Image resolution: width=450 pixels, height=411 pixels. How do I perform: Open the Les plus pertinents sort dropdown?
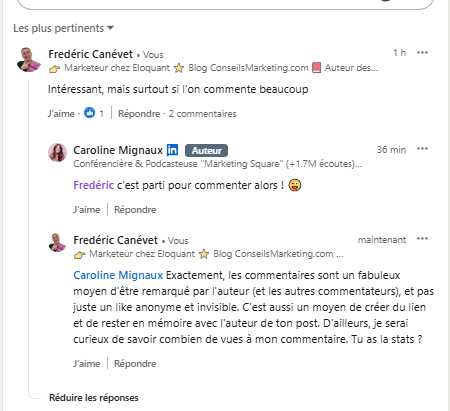(63, 28)
